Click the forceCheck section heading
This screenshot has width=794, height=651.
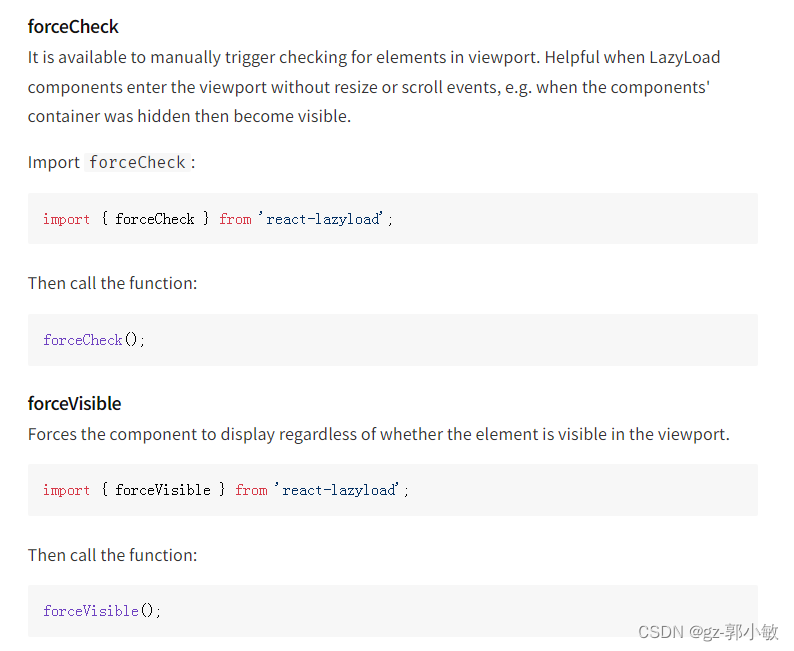tap(73, 27)
